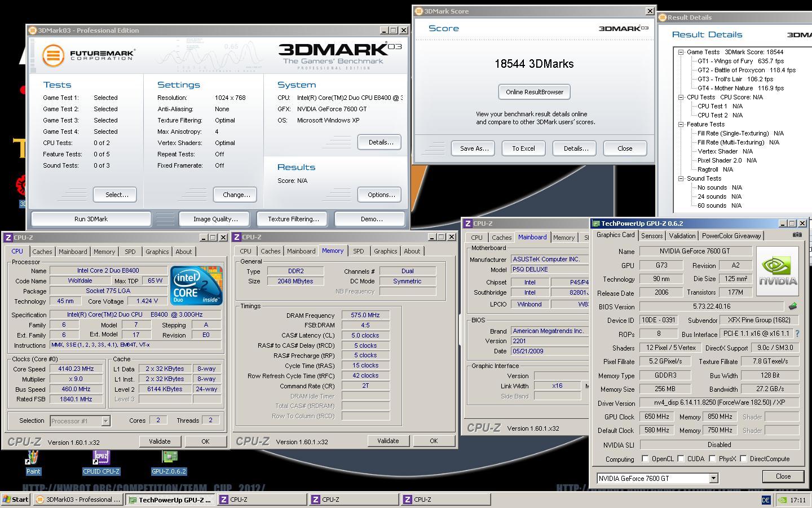This screenshot has height=508, width=812.
Task: Open the GeForce 7600 GT selection dropdown
Action: click(x=713, y=478)
